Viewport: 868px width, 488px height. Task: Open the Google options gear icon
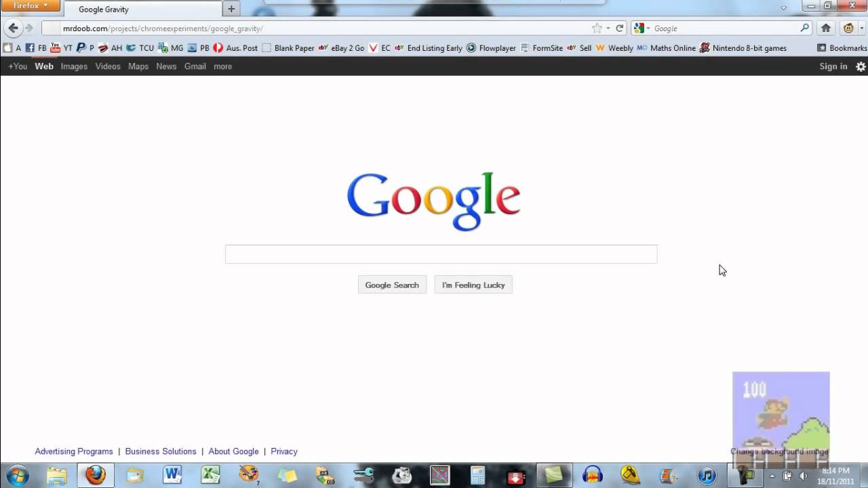(861, 66)
